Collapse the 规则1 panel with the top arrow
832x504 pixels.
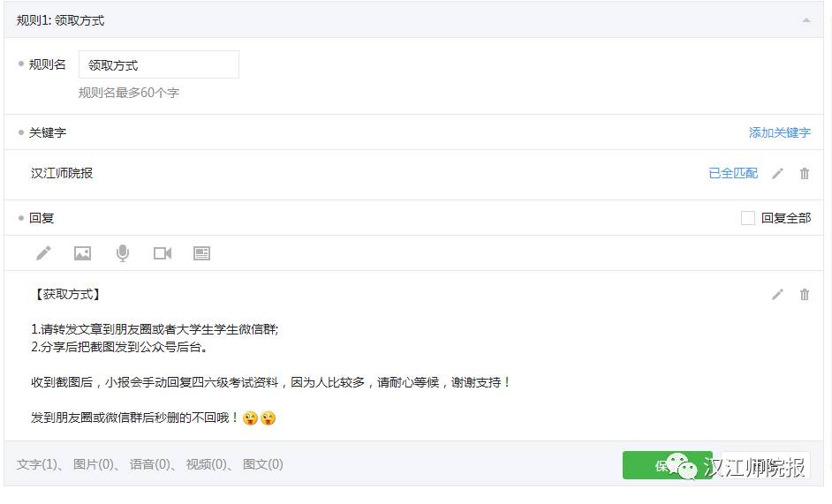click(x=806, y=20)
